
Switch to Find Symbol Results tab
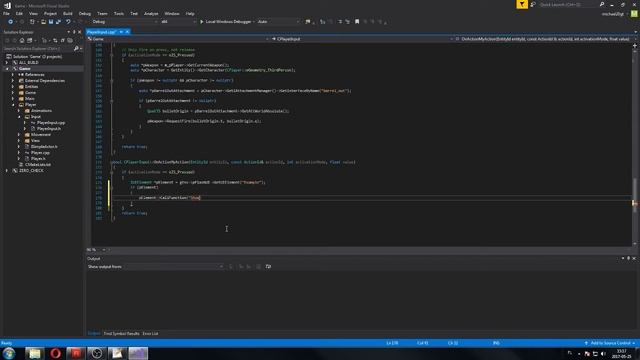coord(121,333)
